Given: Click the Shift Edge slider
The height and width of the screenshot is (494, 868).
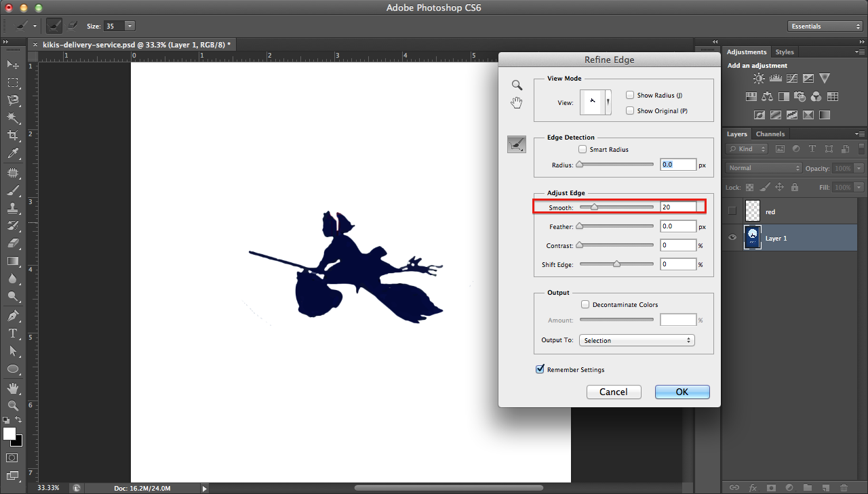Looking at the screenshot, I should (x=616, y=264).
